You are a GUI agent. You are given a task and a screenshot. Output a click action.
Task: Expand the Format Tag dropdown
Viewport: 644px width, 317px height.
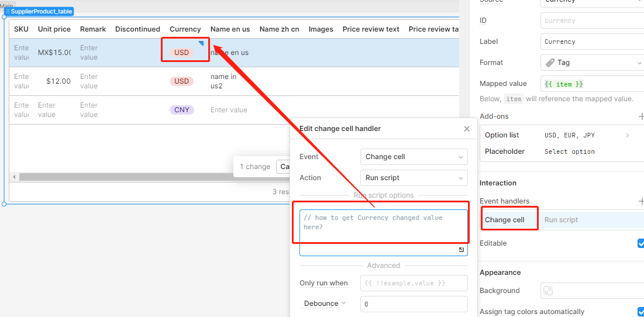[592, 63]
